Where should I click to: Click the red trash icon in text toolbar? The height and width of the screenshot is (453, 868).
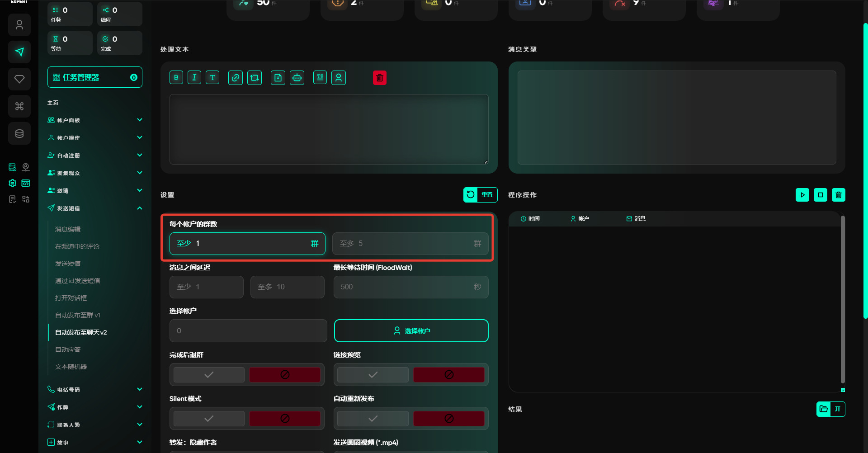tap(380, 78)
